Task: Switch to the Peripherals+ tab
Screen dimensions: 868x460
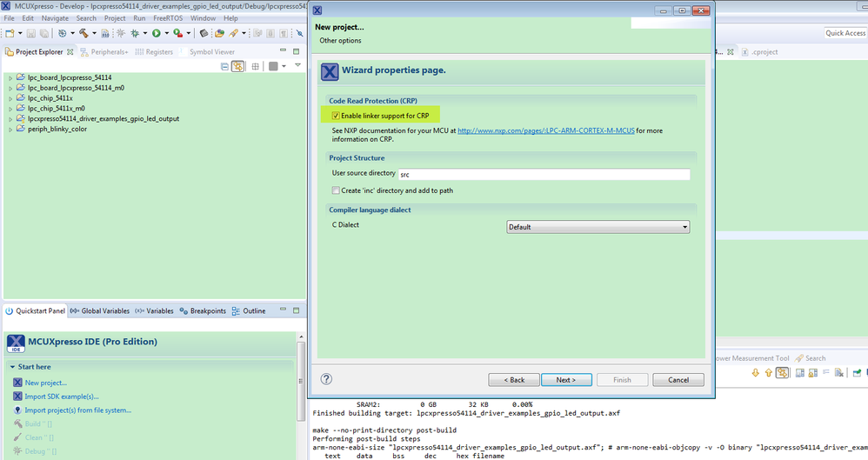Action: 104,51
